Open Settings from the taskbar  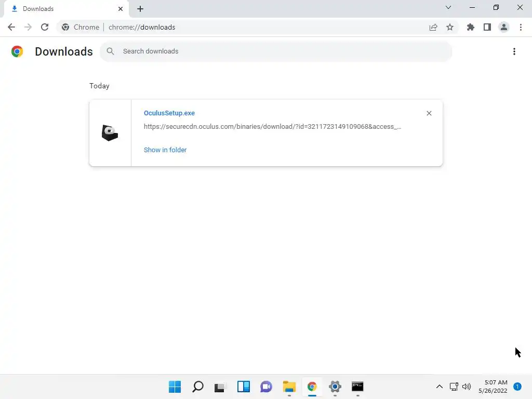335,387
